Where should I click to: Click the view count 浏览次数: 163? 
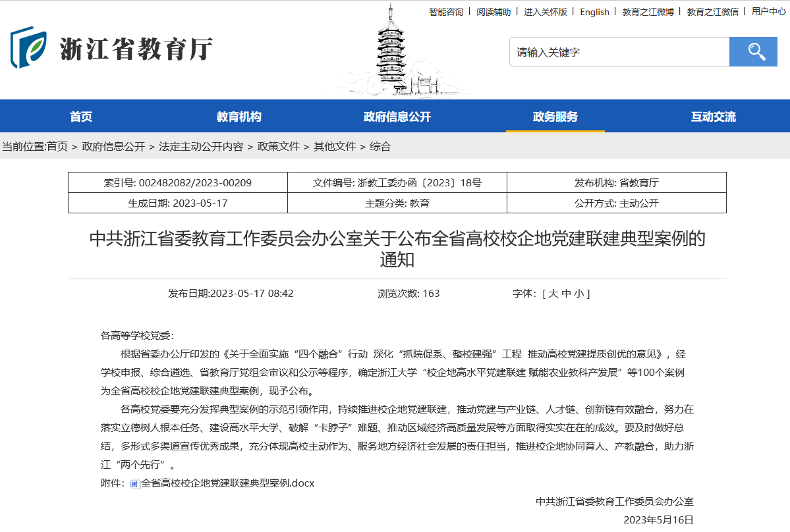tap(409, 294)
